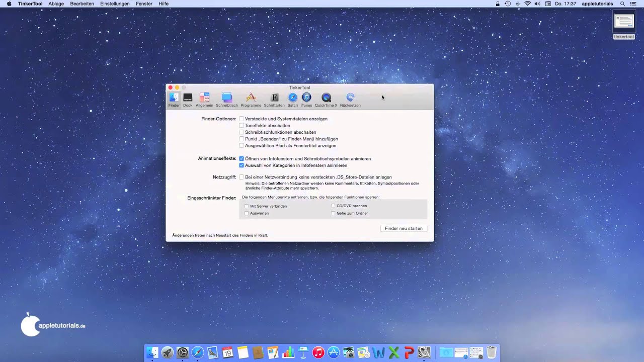Launch iTunes red music icon
This screenshot has height=362, width=644.
click(x=318, y=352)
